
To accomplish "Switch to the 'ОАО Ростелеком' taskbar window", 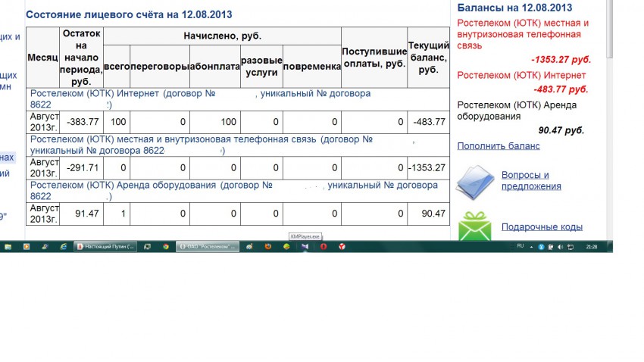I will coord(208,247).
